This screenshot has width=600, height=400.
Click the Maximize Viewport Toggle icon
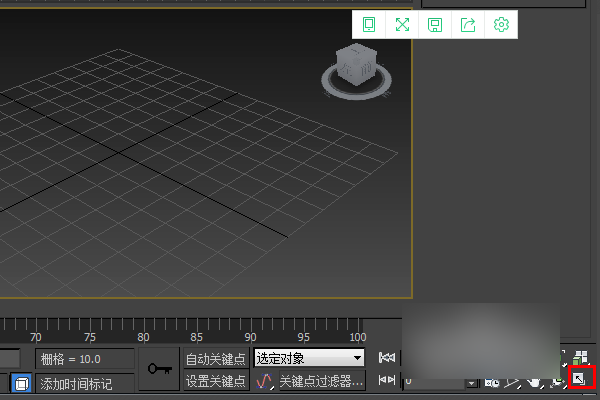(580, 378)
